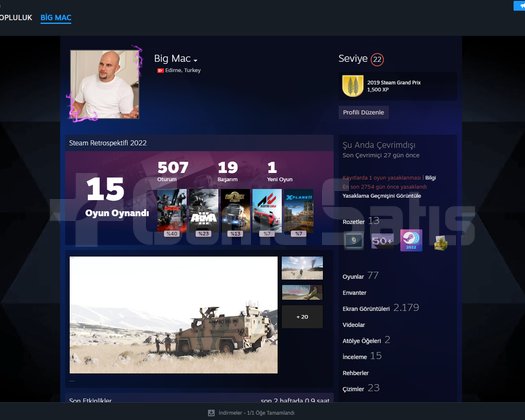Screen dimensions: 525x420
Task: Open the second small screenshot thumbnail
Action: click(x=302, y=292)
